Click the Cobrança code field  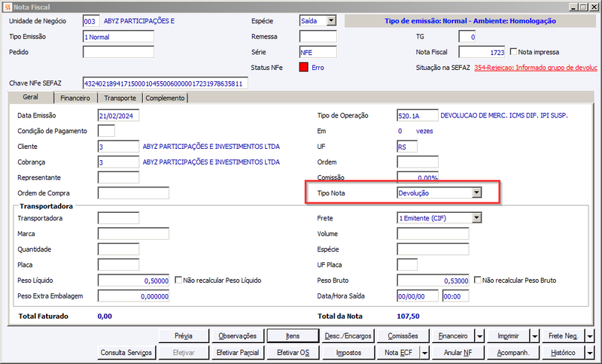coord(118,162)
